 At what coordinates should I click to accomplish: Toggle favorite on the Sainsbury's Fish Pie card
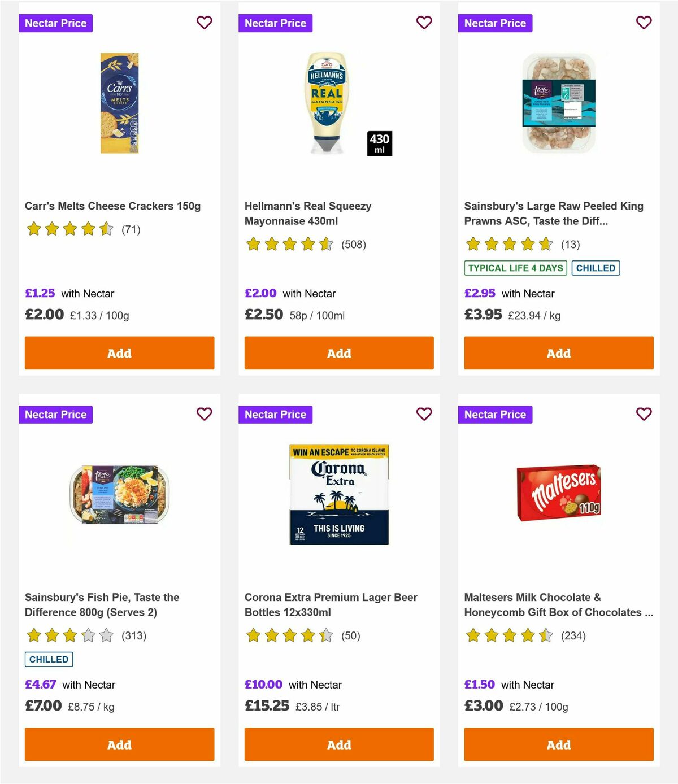click(204, 414)
